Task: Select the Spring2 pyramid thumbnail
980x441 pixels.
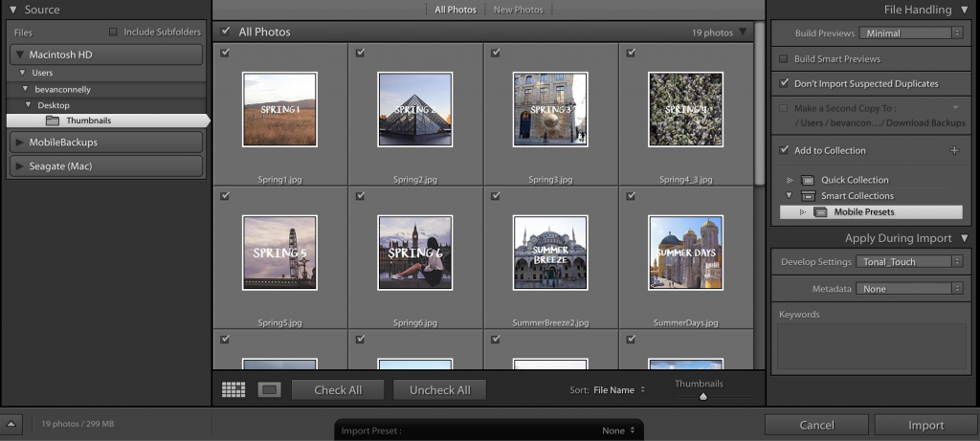Action: point(415,109)
